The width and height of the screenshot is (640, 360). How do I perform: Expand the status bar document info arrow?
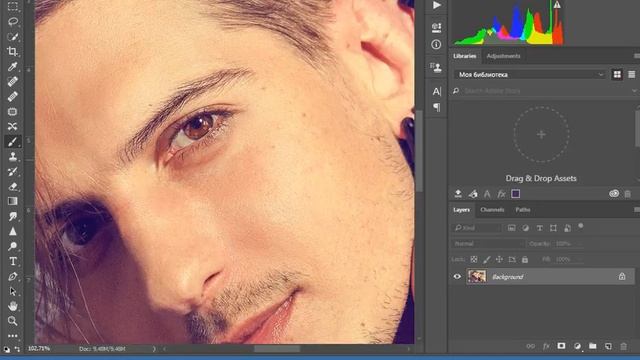click(154, 349)
